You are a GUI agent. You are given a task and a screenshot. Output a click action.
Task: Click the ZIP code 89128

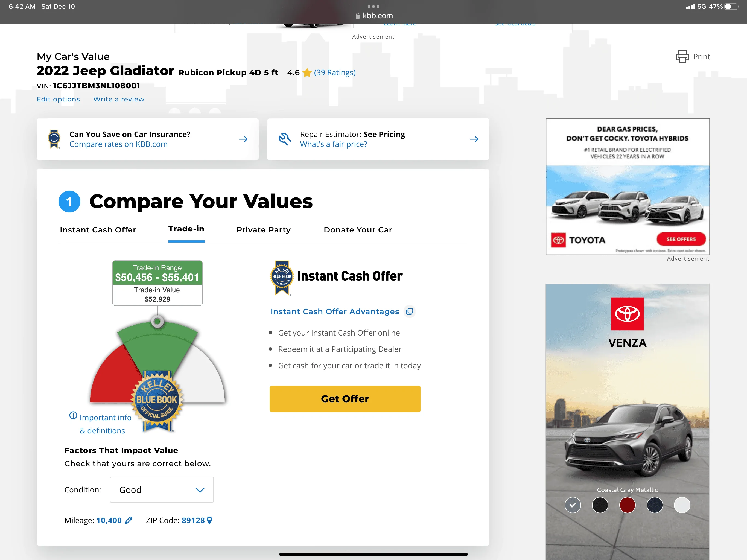(193, 520)
